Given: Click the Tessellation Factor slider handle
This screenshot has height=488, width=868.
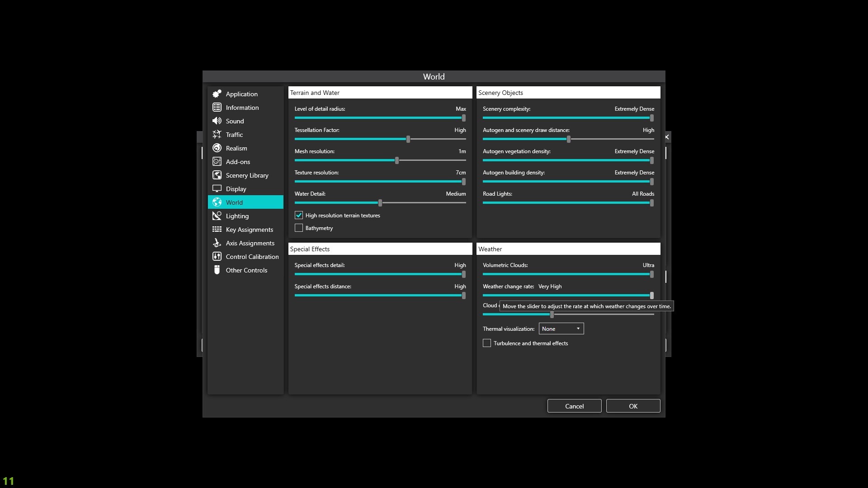Looking at the screenshot, I should point(408,139).
